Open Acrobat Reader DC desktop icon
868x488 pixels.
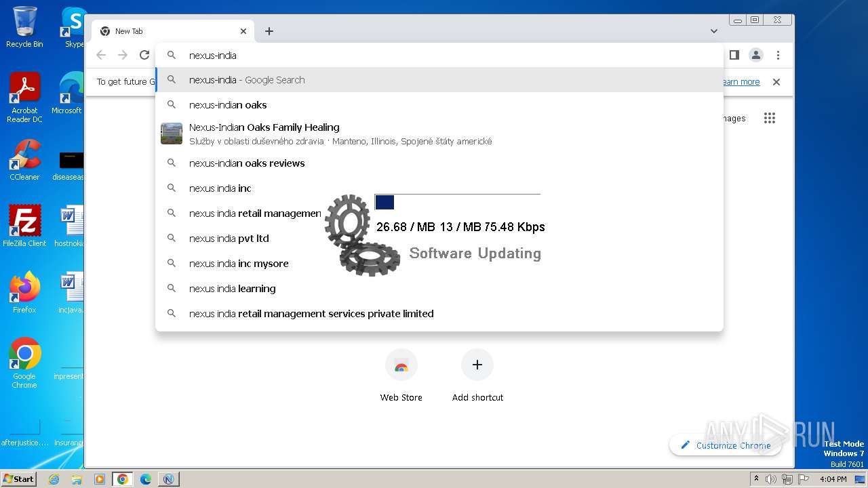click(24, 98)
